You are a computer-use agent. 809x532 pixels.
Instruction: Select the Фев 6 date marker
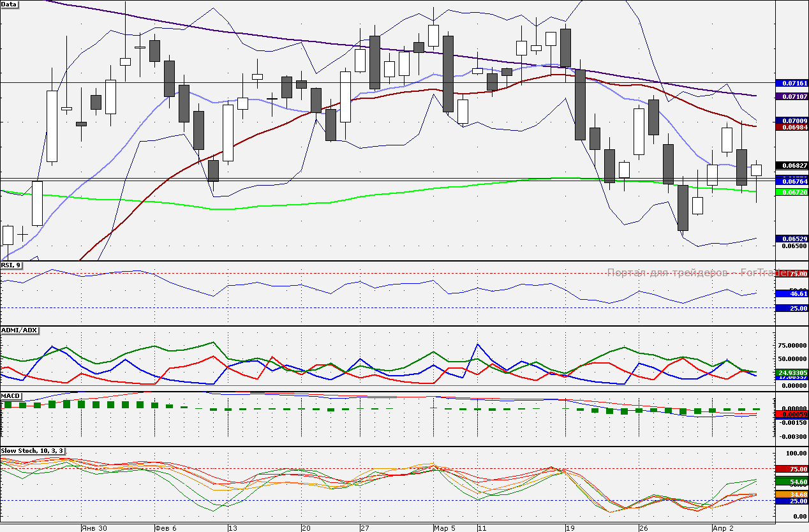coord(166,528)
